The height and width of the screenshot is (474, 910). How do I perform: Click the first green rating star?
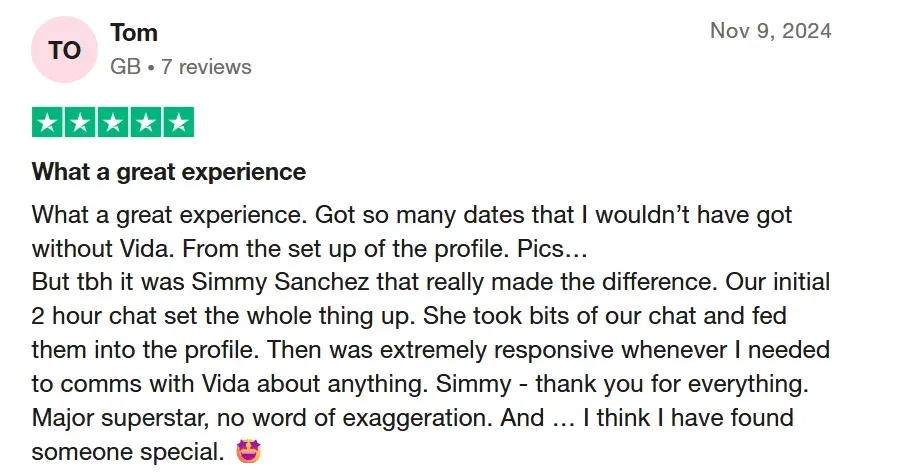click(x=48, y=123)
